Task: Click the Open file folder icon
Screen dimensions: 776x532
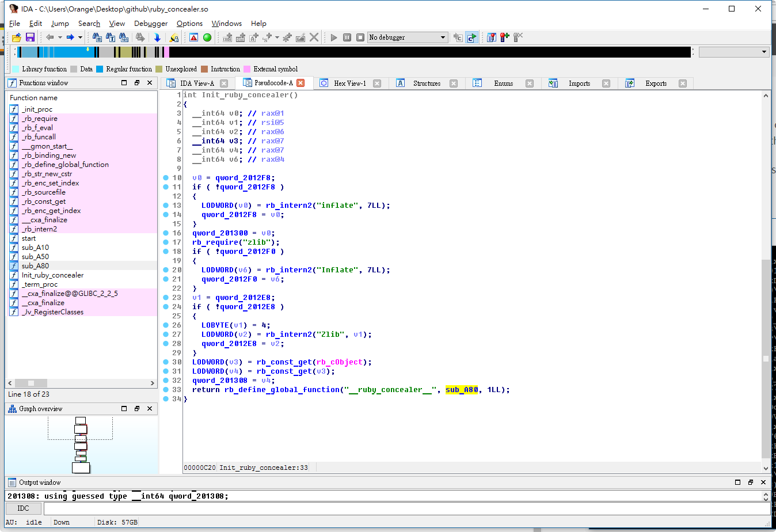Action: pos(17,37)
